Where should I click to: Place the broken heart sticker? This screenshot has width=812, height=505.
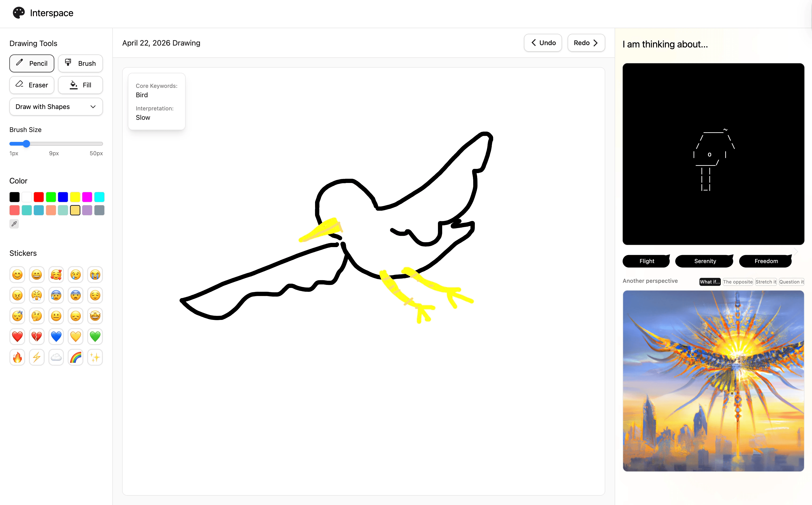[37, 337]
